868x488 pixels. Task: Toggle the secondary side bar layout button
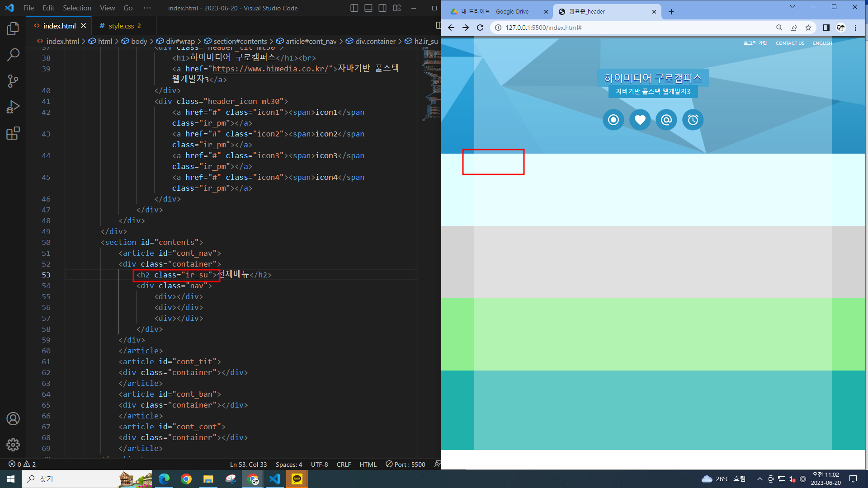click(x=382, y=8)
